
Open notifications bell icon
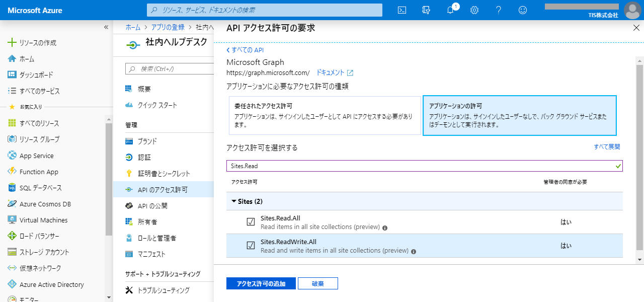point(450,10)
